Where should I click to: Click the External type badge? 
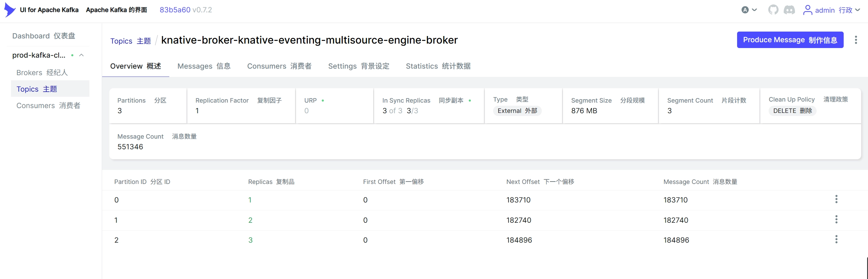coord(517,111)
